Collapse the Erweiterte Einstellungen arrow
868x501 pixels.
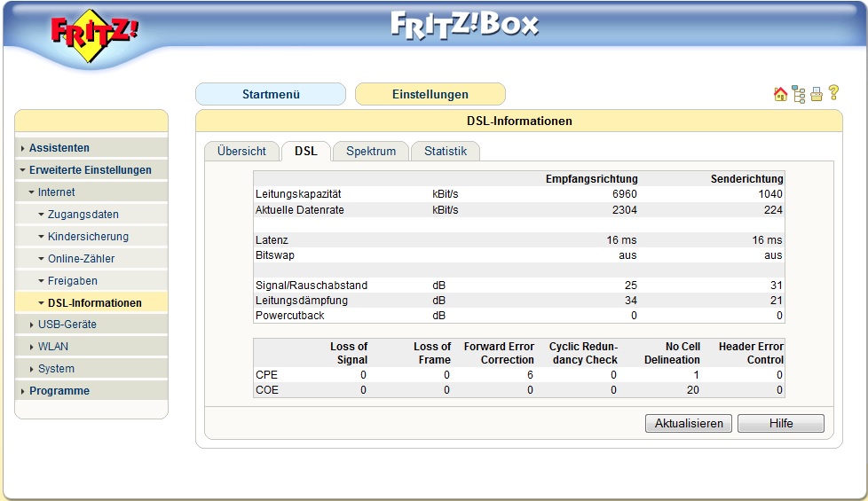(x=23, y=170)
